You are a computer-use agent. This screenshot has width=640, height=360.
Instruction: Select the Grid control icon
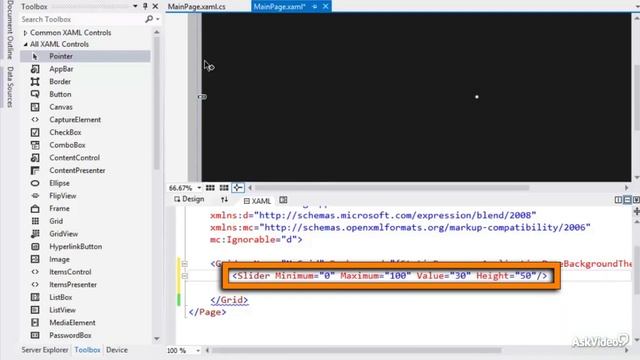coord(35,221)
